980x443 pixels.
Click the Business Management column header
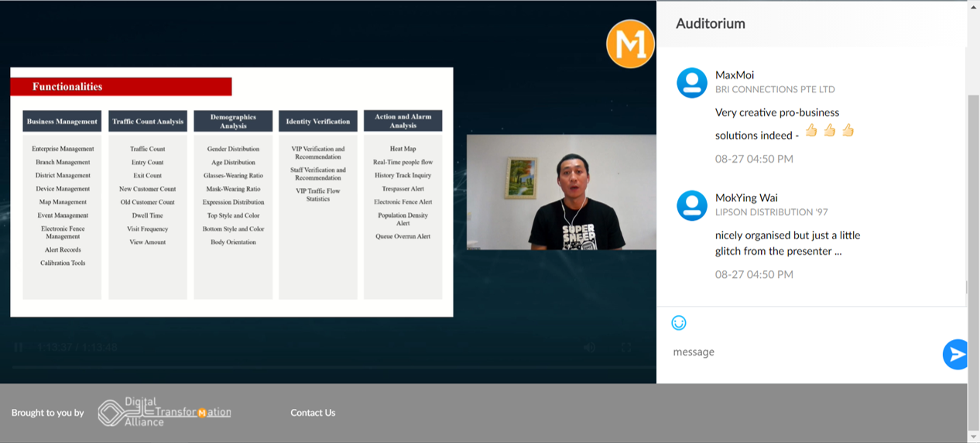tap(62, 121)
